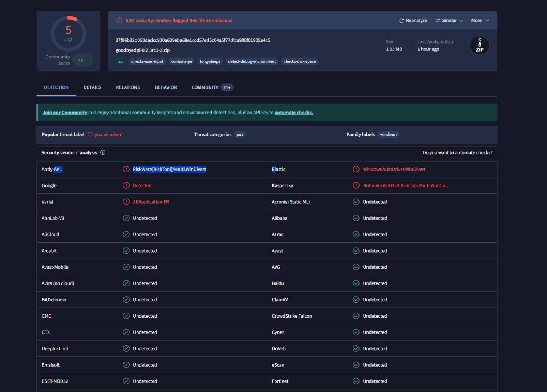The image size is (547, 392).
Task: Click the 20+ badge on the Community tab
Action: 227,87
